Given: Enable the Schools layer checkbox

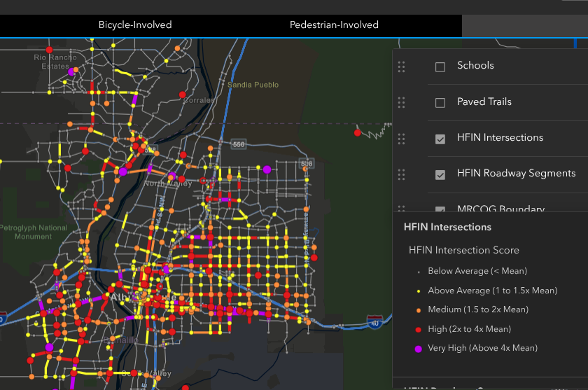Looking at the screenshot, I should (x=440, y=67).
